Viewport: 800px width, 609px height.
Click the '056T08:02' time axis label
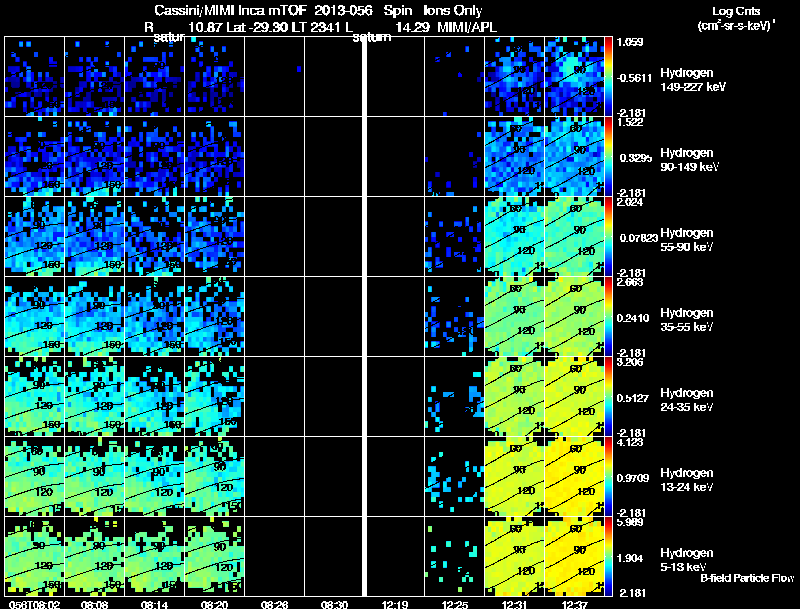pos(34,604)
